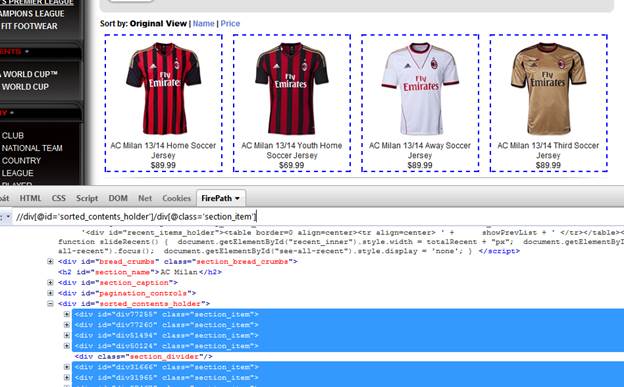Expand the div77260 section_item node
Viewport: 624px width, 387px height.
click(x=67, y=325)
